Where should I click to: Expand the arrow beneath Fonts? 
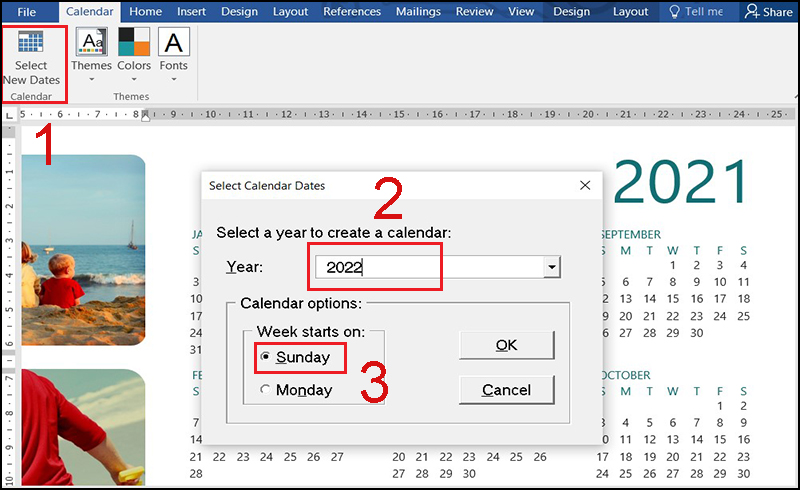pos(173,79)
